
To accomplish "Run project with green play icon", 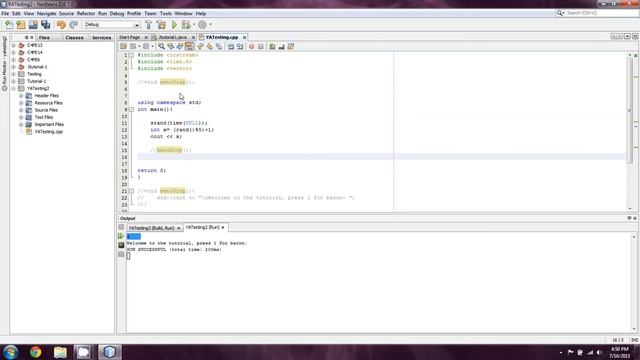I will tap(174, 25).
